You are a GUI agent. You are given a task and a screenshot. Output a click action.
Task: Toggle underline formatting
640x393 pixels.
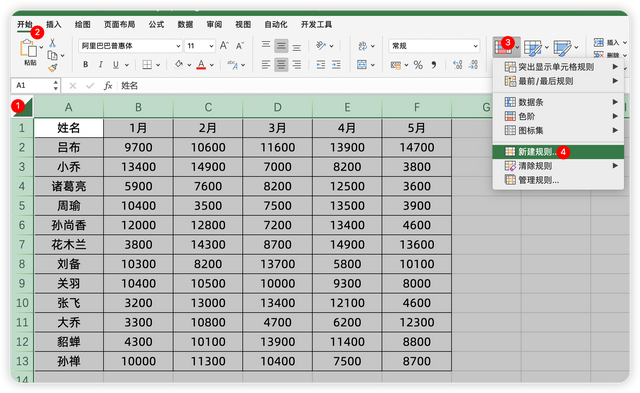click(x=116, y=64)
